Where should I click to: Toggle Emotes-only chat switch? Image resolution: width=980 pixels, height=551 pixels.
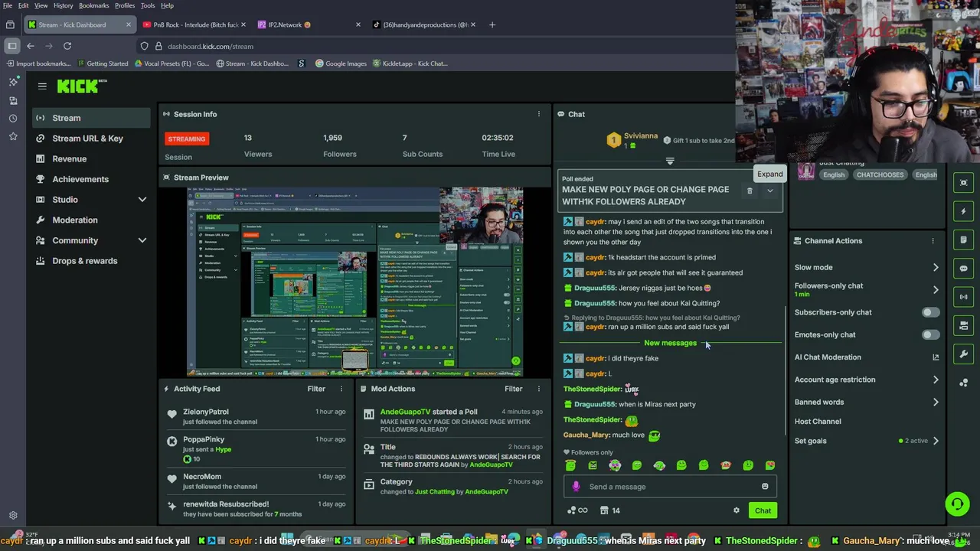click(930, 334)
